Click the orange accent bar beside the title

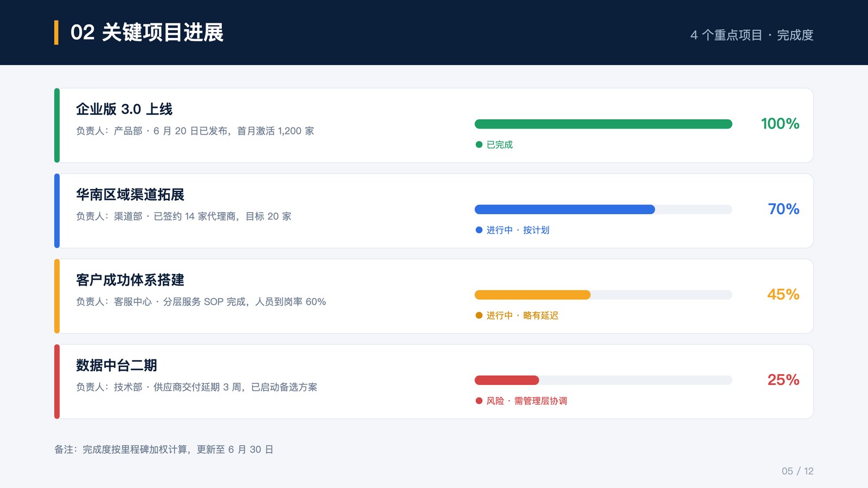click(x=56, y=33)
